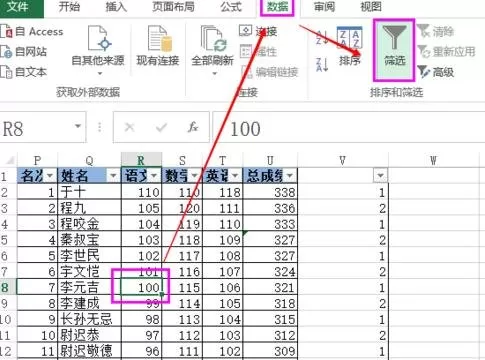Click the Filter (筛选) funnel icon
Image resolution: width=485 pixels, height=360 pixels.
(x=394, y=37)
